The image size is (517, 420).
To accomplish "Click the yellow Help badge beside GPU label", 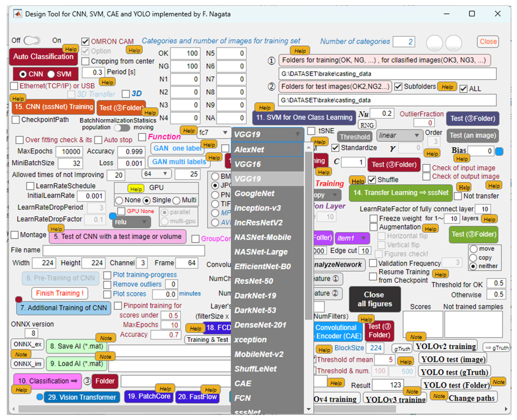I will tap(136, 189).
